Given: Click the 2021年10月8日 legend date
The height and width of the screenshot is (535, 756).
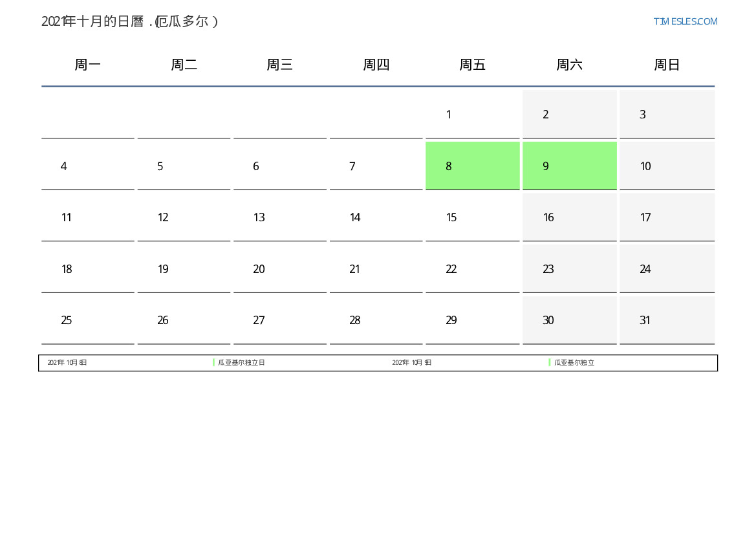Looking at the screenshot, I should click(x=67, y=363).
